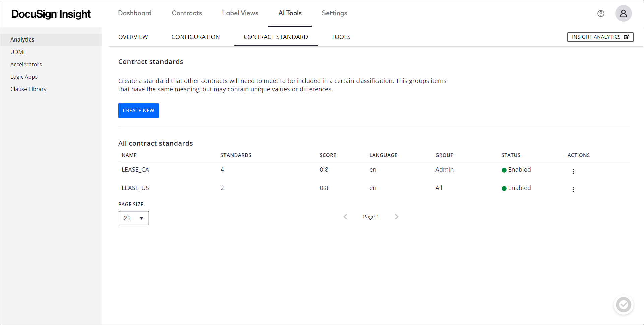Image resolution: width=644 pixels, height=325 pixels.
Task: Go to previous page arrow
Action: [x=345, y=217]
